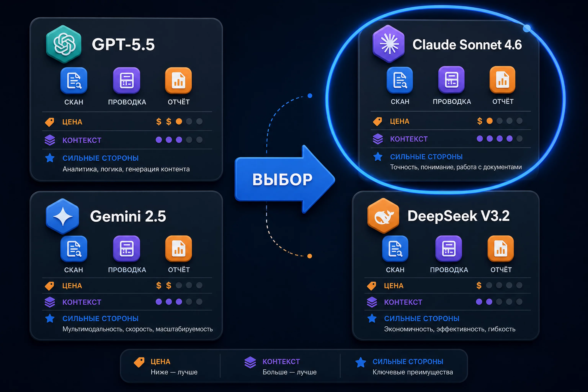
Task: Click the star icon in the Gemini card
Action: pos(50,318)
